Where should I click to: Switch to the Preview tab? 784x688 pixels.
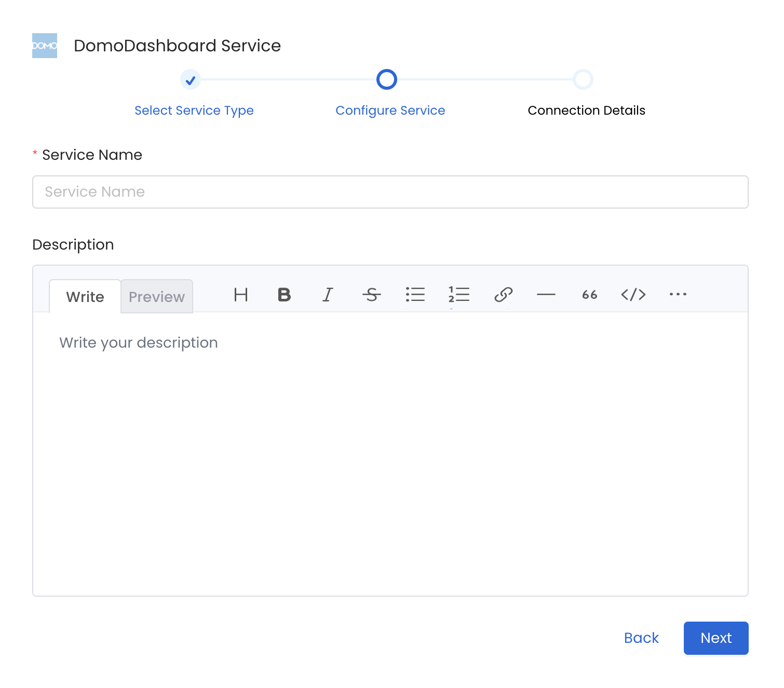(x=156, y=296)
